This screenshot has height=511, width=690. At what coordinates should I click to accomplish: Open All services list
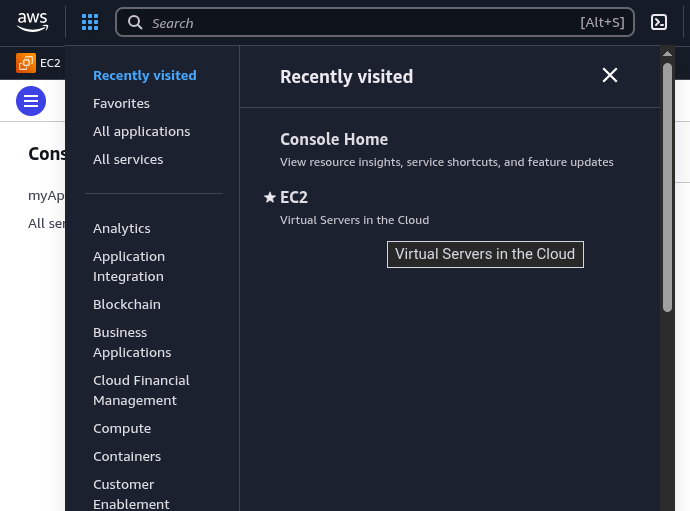point(128,159)
